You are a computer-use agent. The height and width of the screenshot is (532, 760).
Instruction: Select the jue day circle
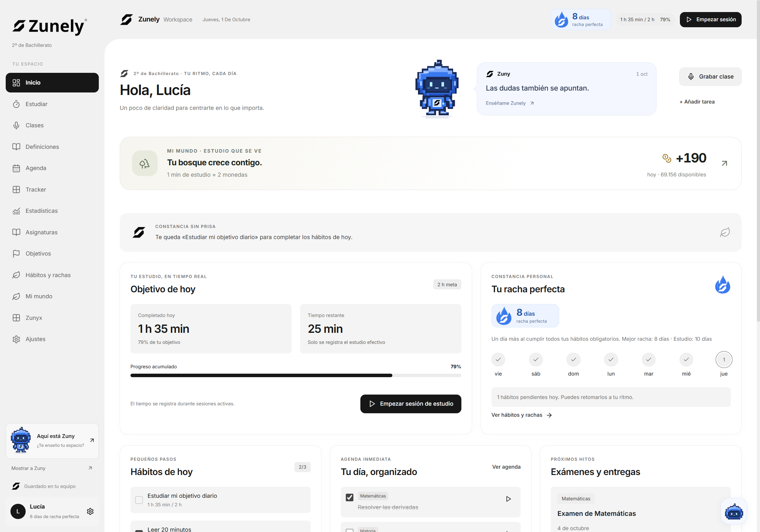coord(724,360)
